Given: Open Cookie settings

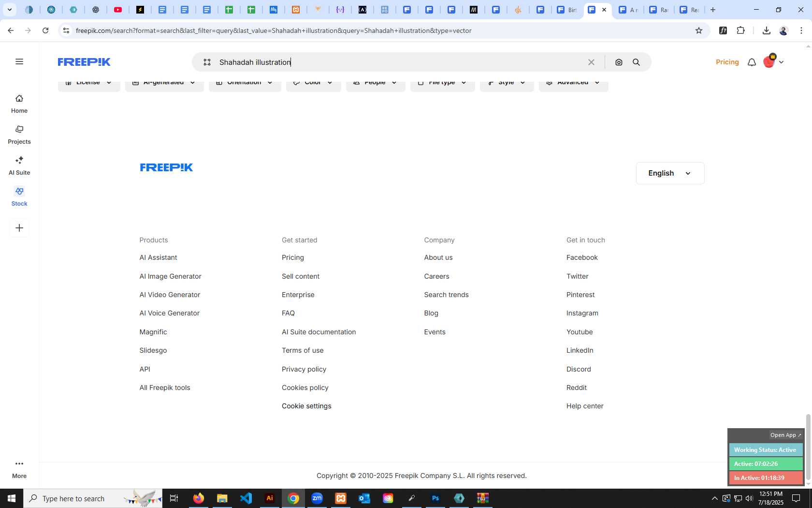Looking at the screenshot, I should 306,406.
